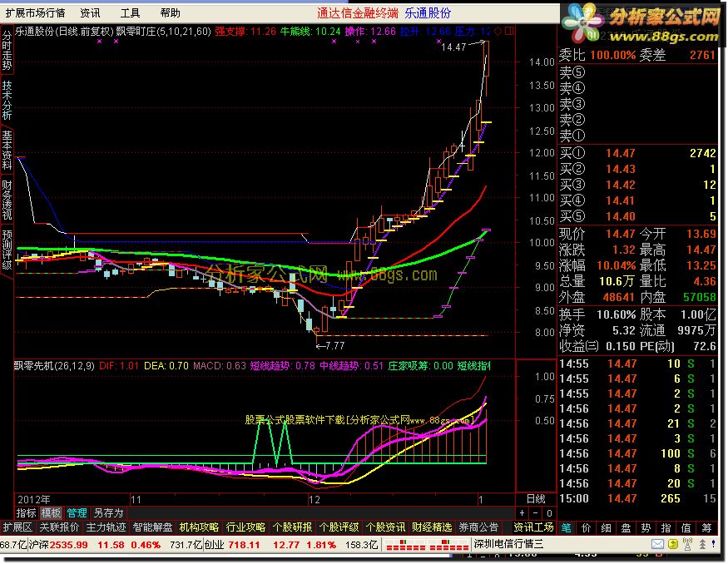Open the 个股资讯 tab
The image size is (728, 564).
tap(385, 527)
